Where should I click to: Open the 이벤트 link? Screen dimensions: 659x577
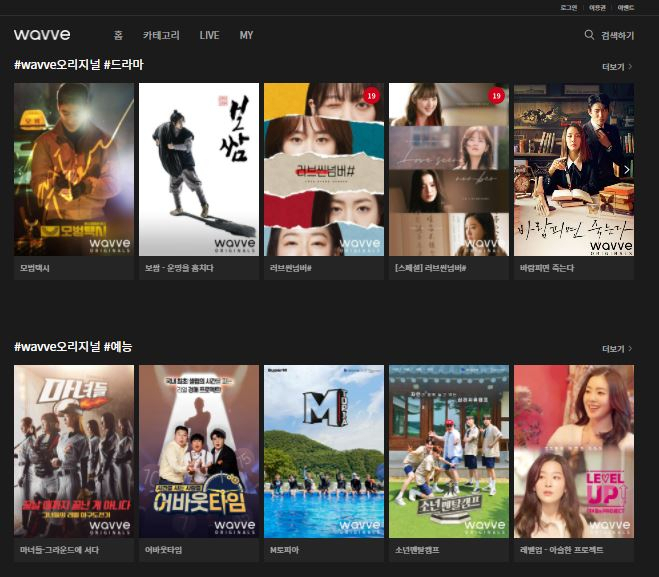pos(626,8)
